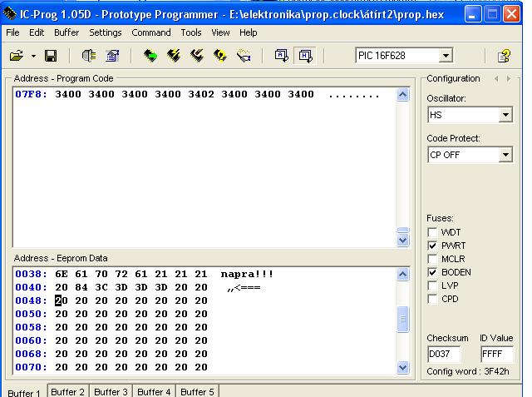
Task: Enable the LVP fuse checkbox
Action: pos(432,285)
